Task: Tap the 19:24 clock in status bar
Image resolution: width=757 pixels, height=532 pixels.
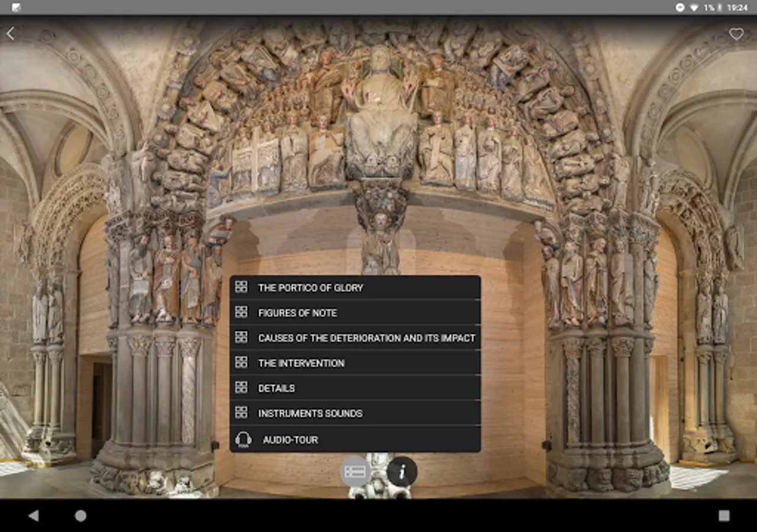Action: (737, 8)
